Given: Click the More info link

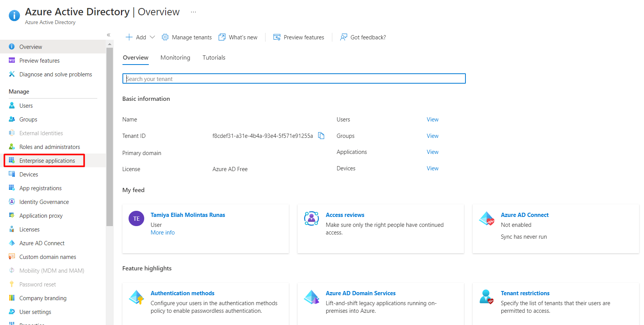Looking at the screenshot, I should point(163,233).
